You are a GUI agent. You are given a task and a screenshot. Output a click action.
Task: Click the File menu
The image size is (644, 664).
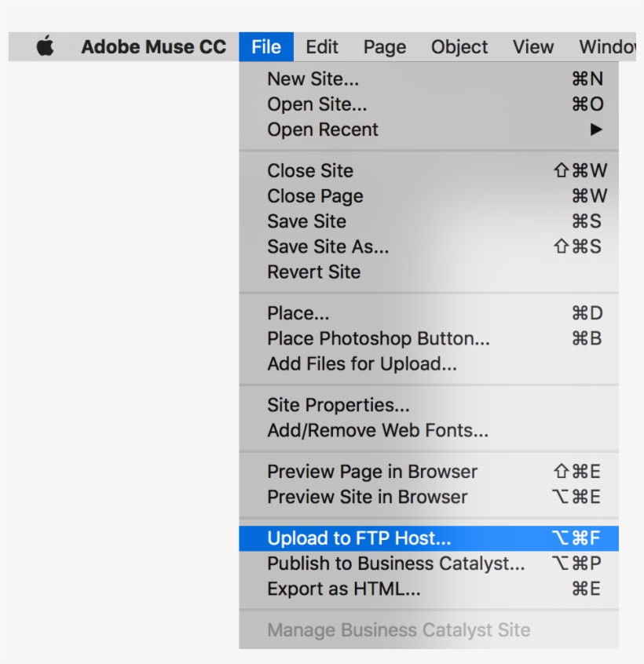click(x=265, y=47)
